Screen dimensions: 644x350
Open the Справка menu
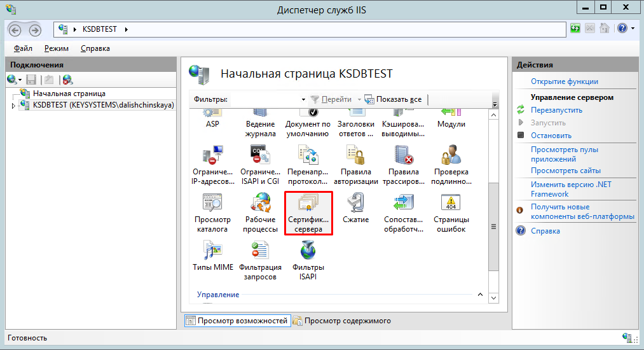pyautogui.click(x=95, y=48)
